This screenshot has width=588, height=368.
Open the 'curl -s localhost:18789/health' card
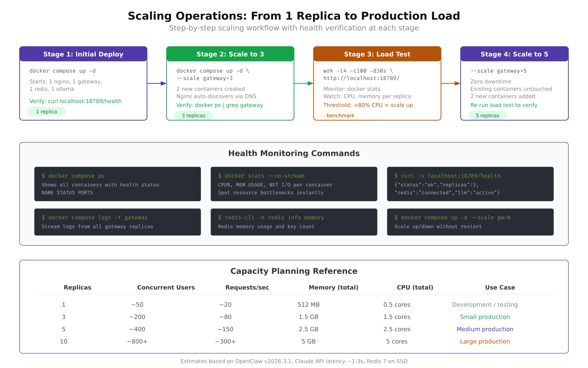pyautogui.click(x=470, y=184)
